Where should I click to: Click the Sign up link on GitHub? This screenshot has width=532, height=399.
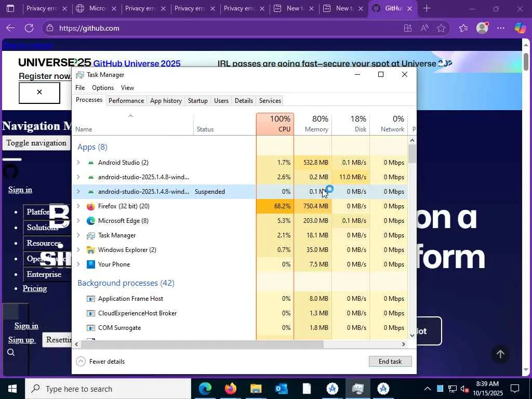tap(21, 340)
